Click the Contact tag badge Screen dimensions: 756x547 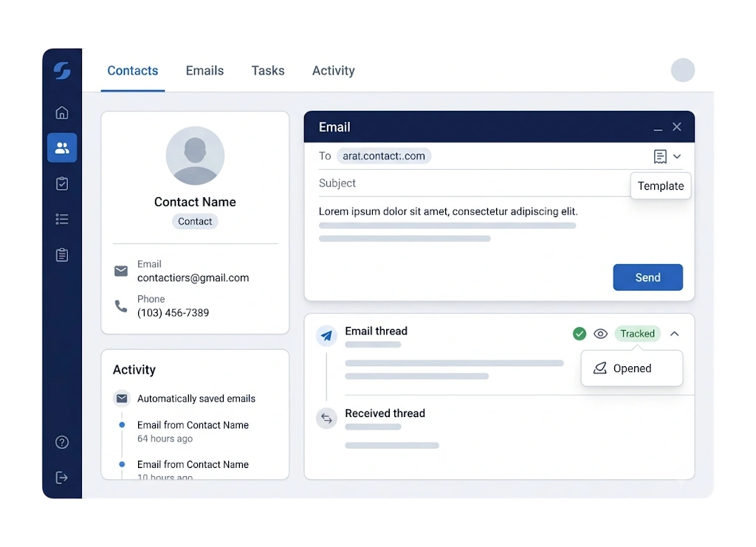click(x=195, y=221)
